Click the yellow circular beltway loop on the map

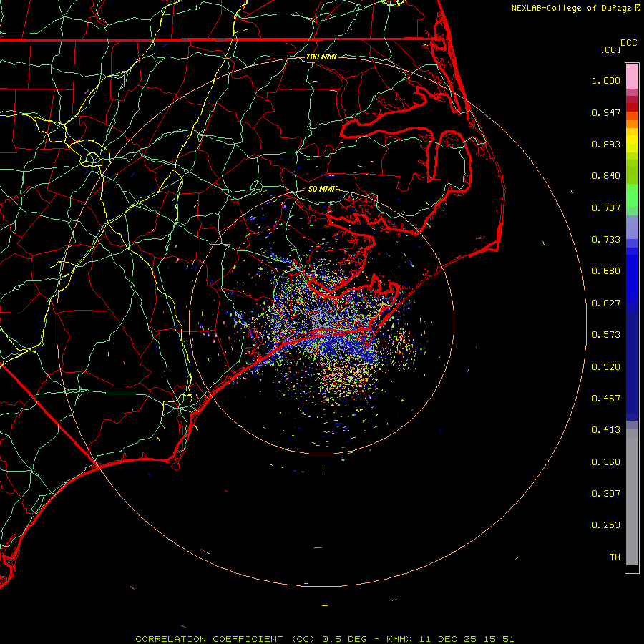pyautogui.click(x=92, y=159)
